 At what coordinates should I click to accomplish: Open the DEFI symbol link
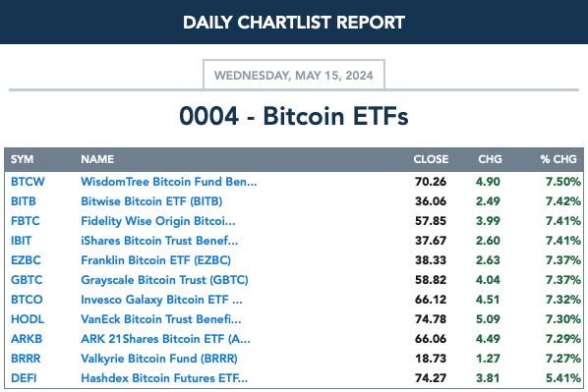click(x=24, y=378)
